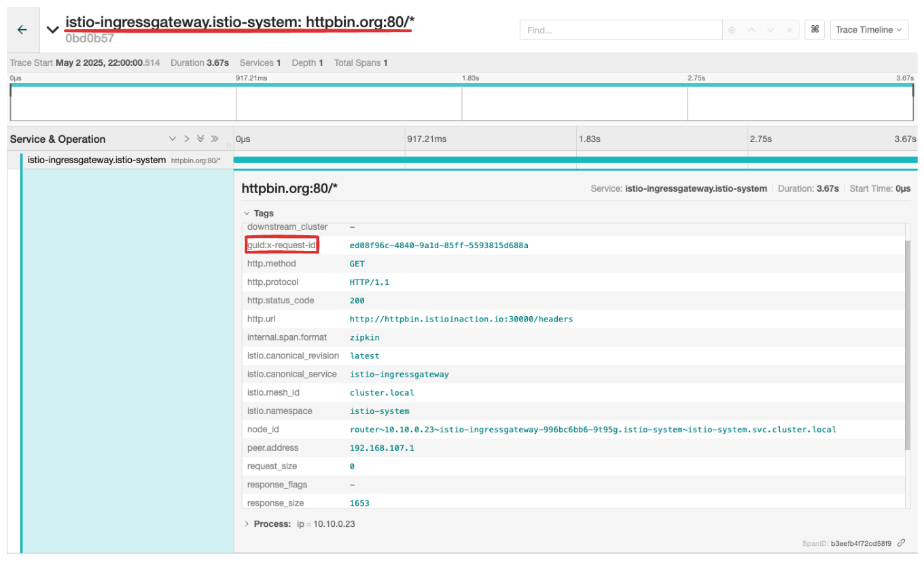Image resolution: width=924 pixels, height=569 pixels.
Task: Click istio.canonical_service istio-ingressgateway value
Action: (399, 374)
